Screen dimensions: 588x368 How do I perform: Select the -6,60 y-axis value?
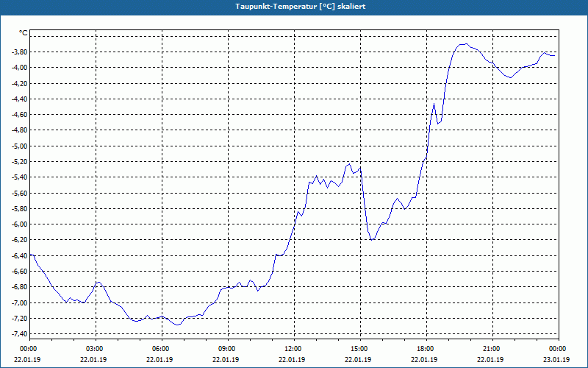tap(20, 272)
